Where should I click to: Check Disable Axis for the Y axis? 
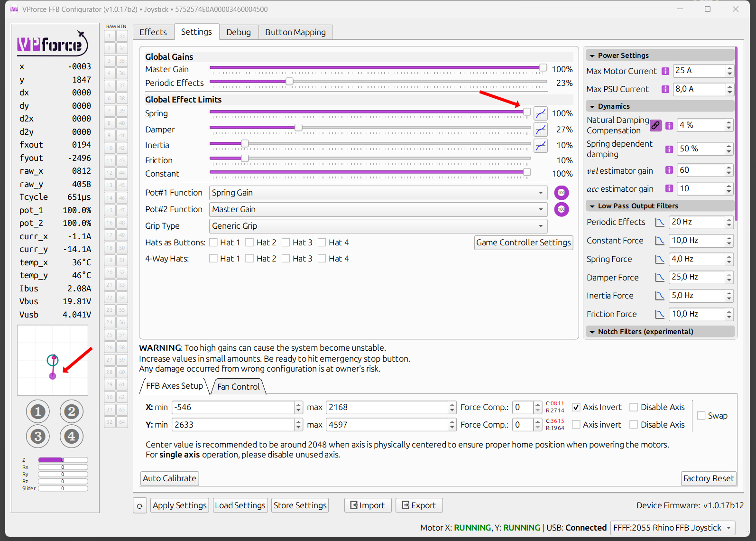pyautogui.click(x=634, y=425)
